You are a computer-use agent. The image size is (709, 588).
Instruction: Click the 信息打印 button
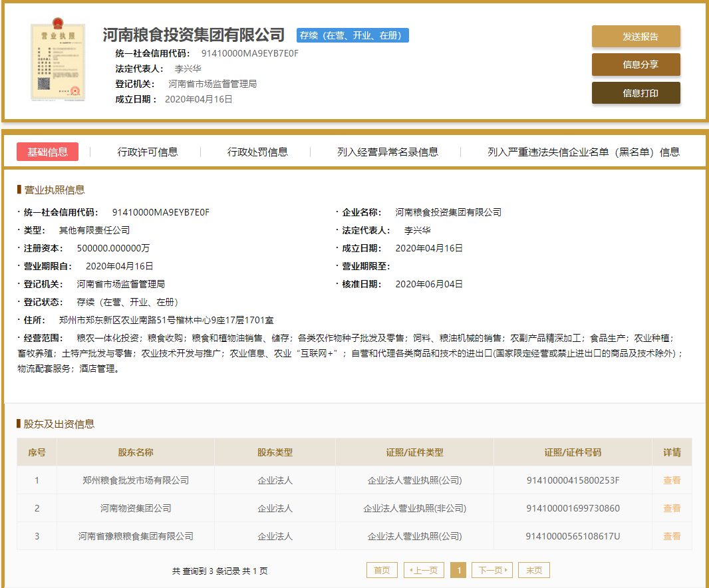point(635,92)
